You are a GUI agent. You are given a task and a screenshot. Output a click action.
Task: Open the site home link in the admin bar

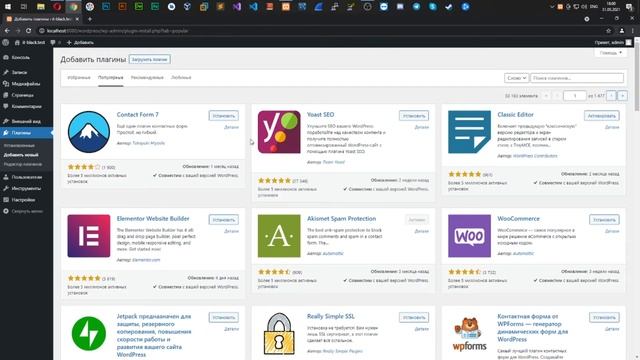(30, 42)
